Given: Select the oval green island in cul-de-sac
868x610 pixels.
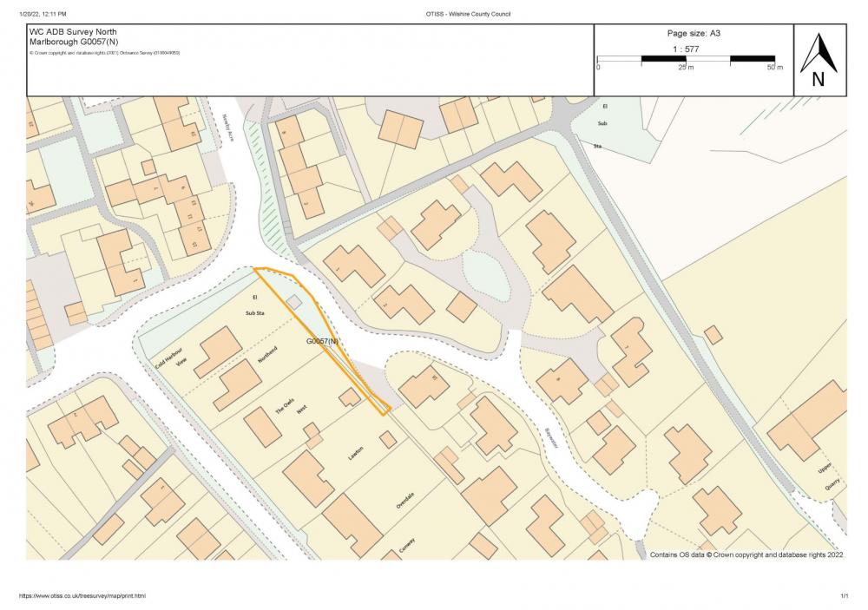Looking at the screenshot, I should pos(484,273).
